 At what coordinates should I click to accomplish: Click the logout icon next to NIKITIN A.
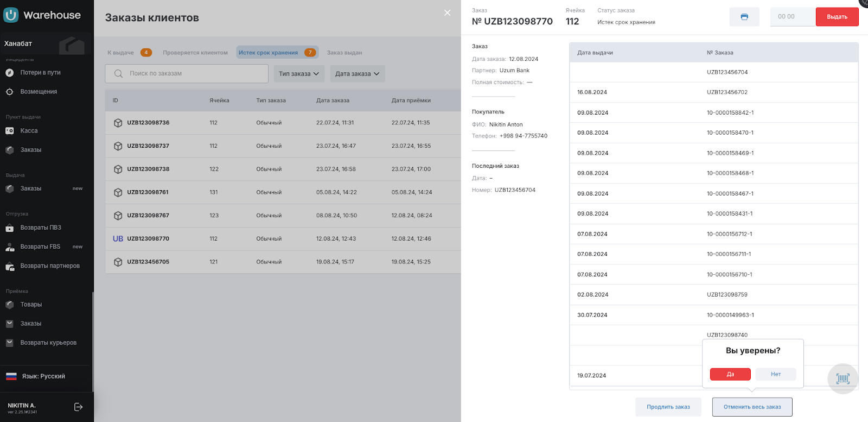79,407
